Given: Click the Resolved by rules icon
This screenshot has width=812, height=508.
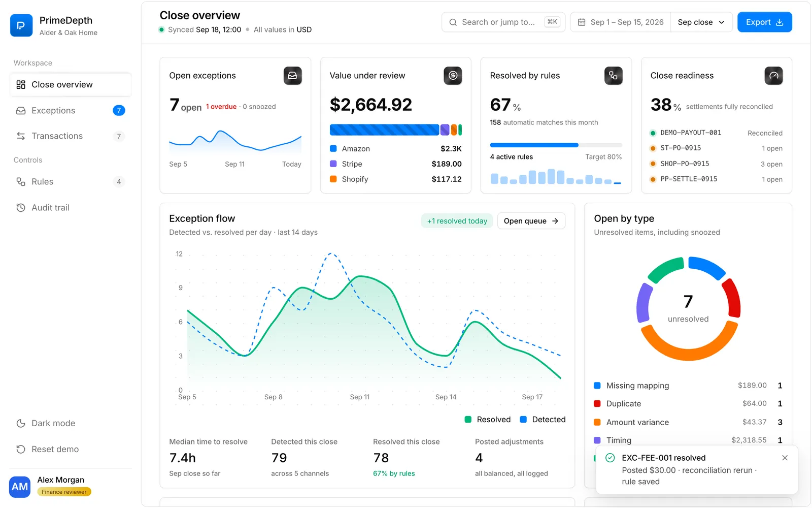Looking at the screenshot, I should pos(614,76).
